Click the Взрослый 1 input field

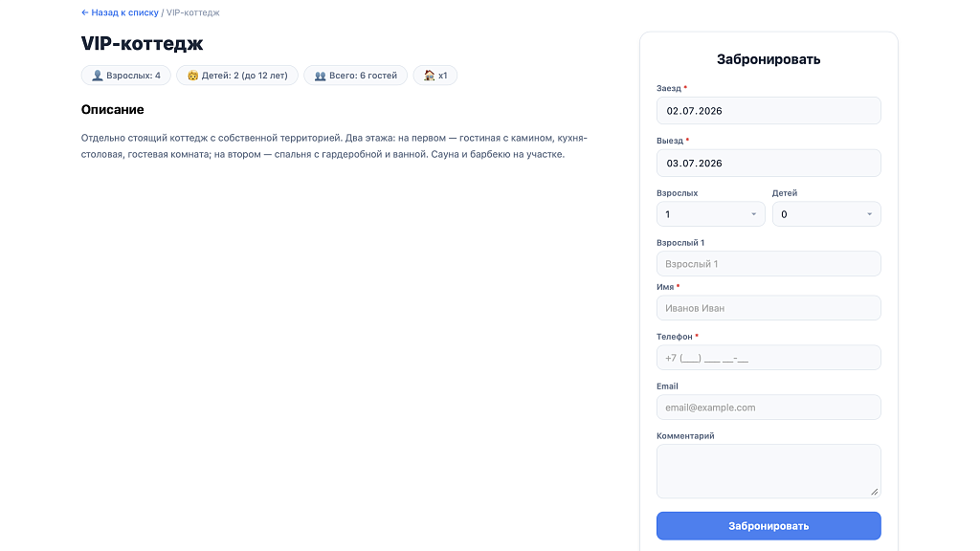768,264
